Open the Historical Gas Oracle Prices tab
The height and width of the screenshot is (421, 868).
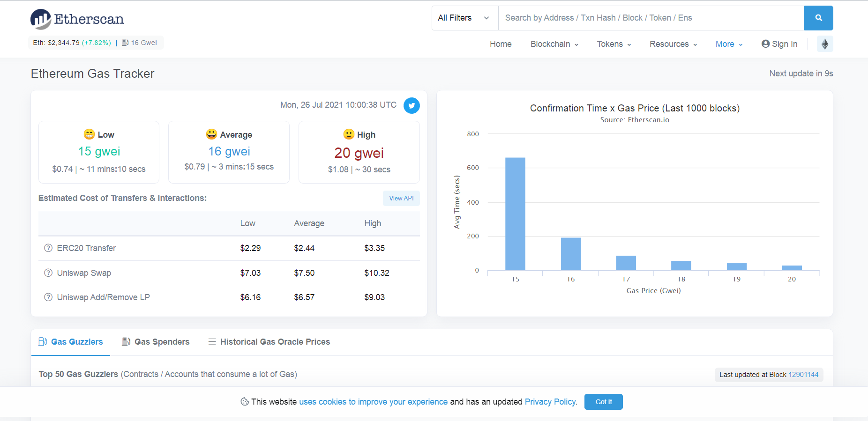(269, 342)
